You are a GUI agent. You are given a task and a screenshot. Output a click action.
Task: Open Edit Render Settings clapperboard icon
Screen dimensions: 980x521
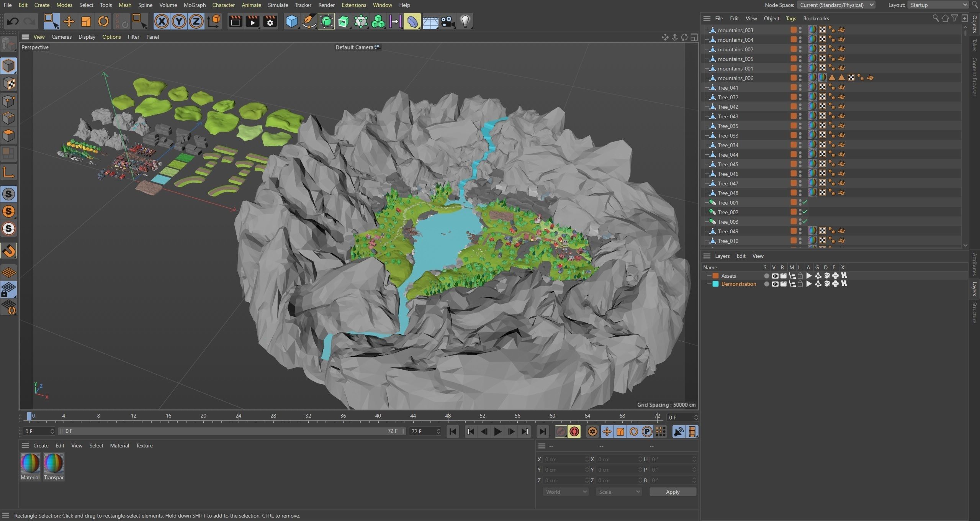(270, 21)
